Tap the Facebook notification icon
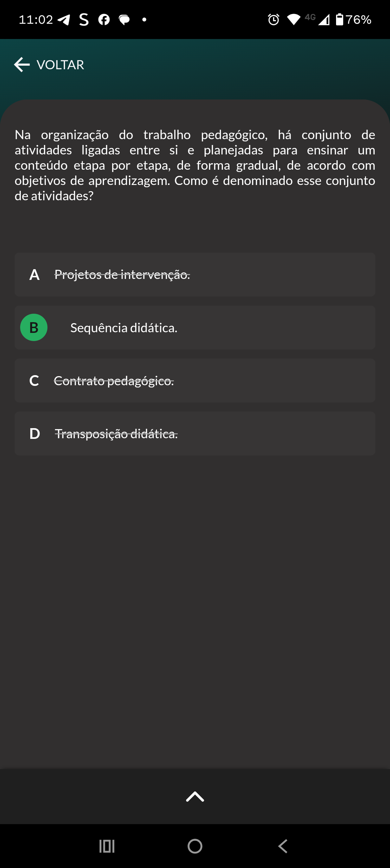 pos(104,20)
